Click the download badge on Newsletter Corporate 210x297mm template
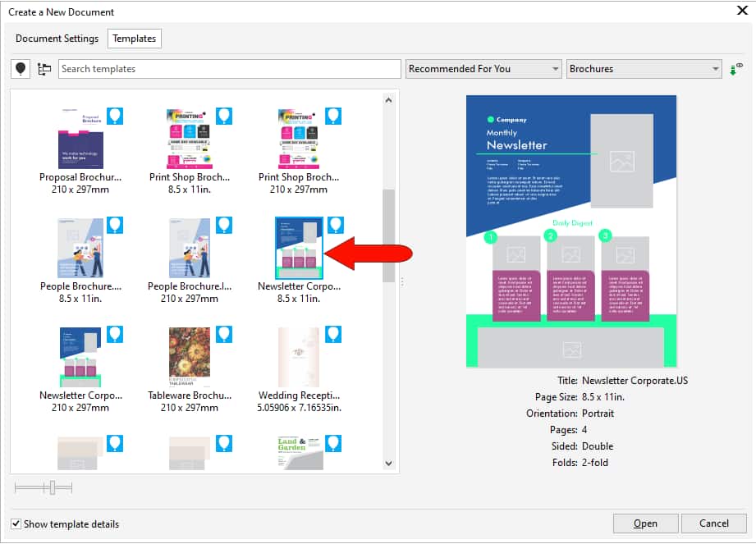The image size is (756, 544). [x=114, y=334]
